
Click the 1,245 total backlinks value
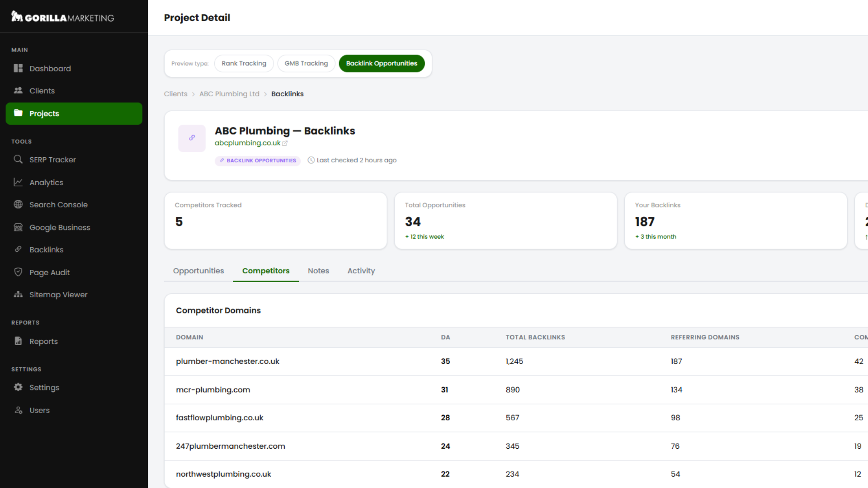(x=514, y=361)
